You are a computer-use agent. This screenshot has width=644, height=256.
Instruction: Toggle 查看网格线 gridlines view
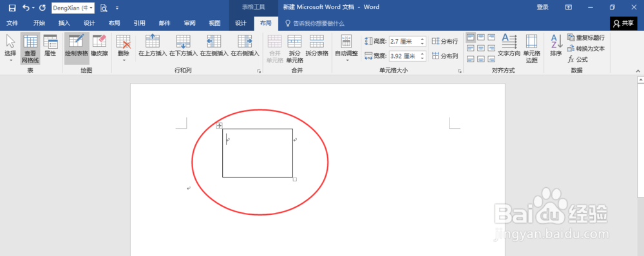point(30,48)
